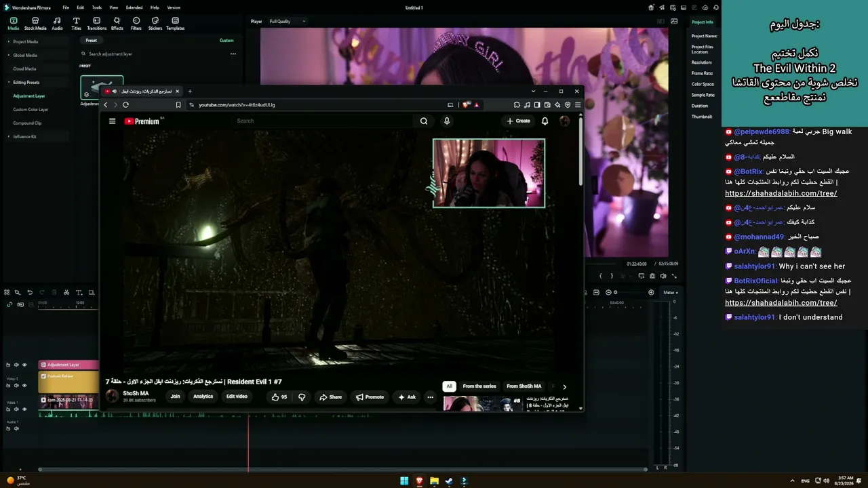Viewport: 868px width, 488px height.
Task: Click the Join channel button
Action: 175,396
